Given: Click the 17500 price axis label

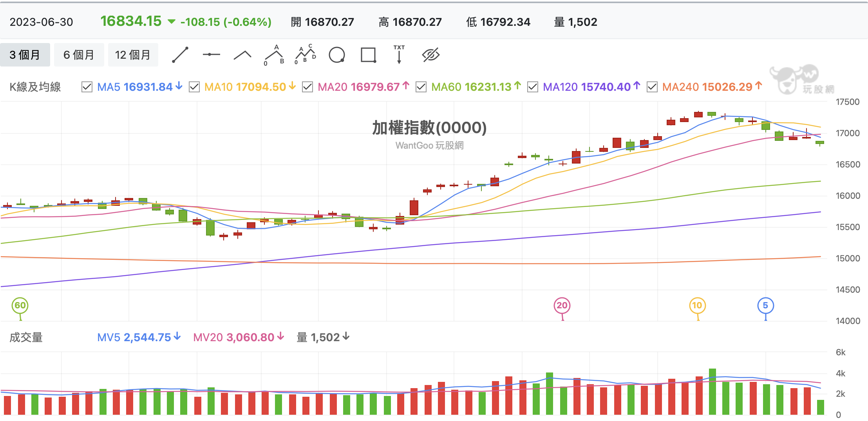Looking at the screenshot, I should pyautogui.click(x=848, y=102).
